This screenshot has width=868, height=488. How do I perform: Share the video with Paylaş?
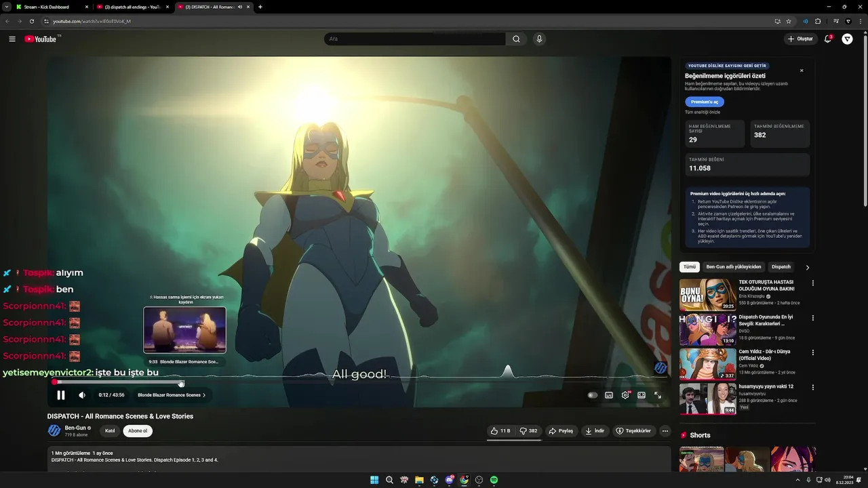tap(561, 431)
